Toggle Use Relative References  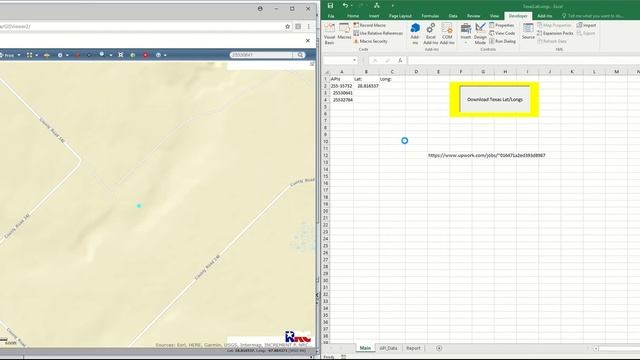point(378,33)
